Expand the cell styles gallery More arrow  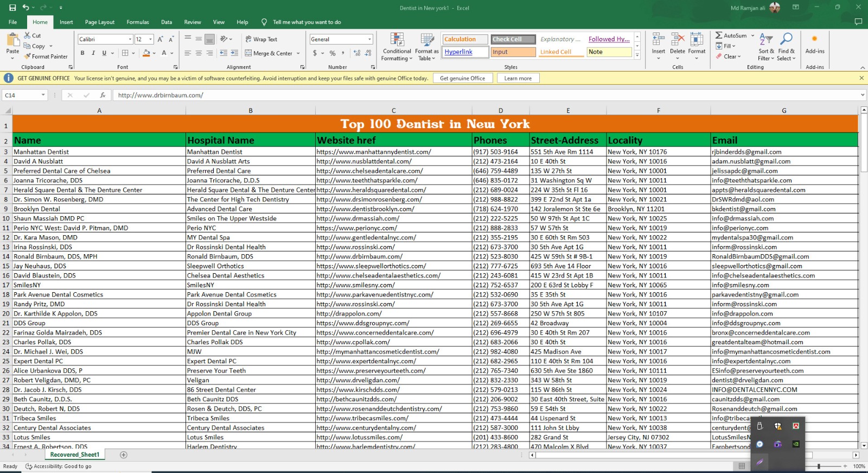pos(637,55)
